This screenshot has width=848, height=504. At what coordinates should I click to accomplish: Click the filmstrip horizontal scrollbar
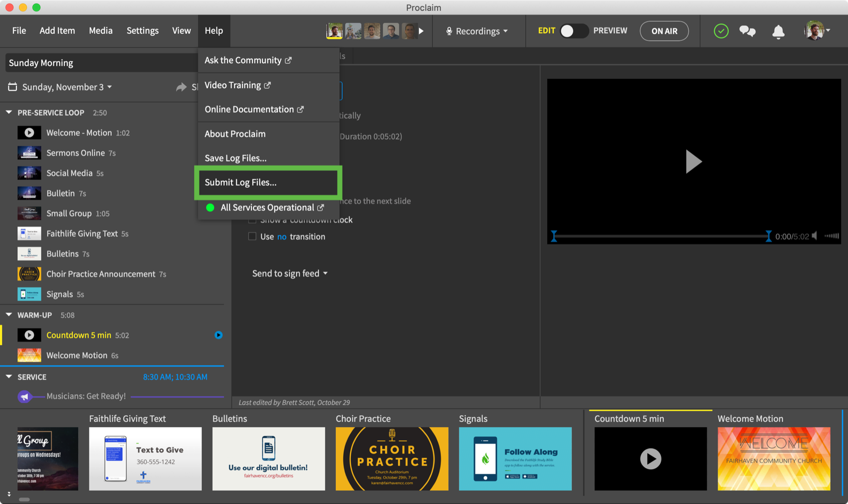(x=24, y=500)
